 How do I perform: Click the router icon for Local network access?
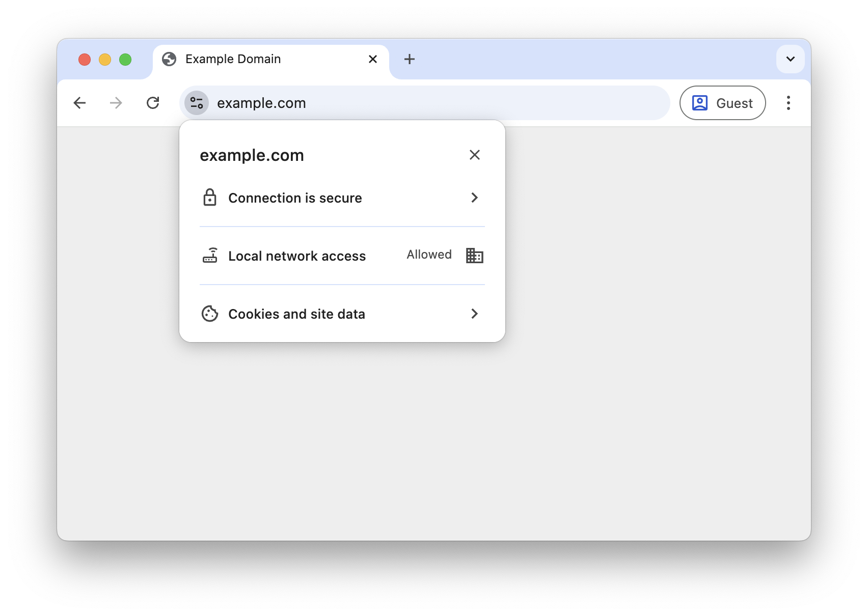210,255
